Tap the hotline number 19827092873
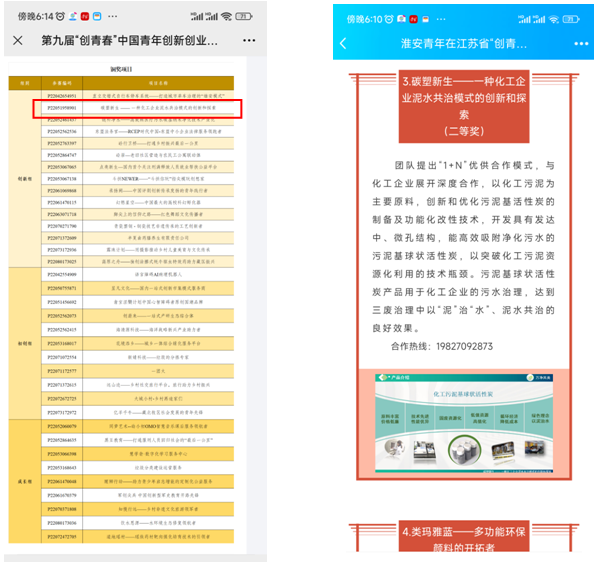 click(x=464, y=346)
